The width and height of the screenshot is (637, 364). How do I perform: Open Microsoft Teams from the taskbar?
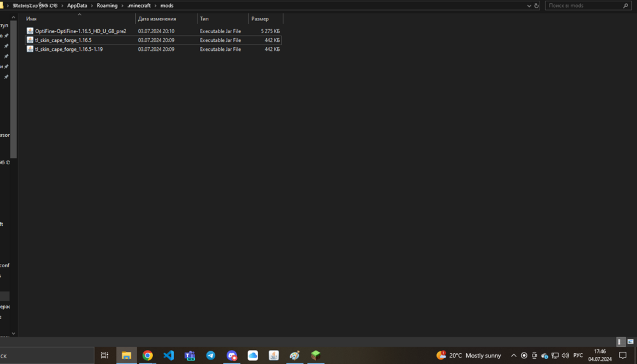point(190,356)
